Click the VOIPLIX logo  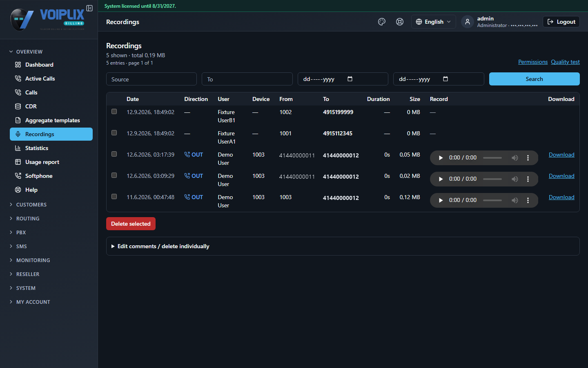(48, 19)
